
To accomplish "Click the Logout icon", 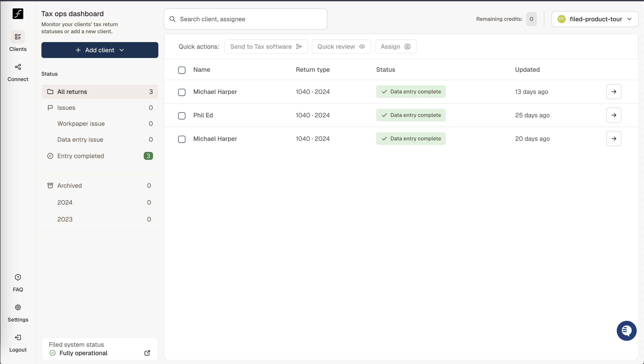I will pos(18,337).
